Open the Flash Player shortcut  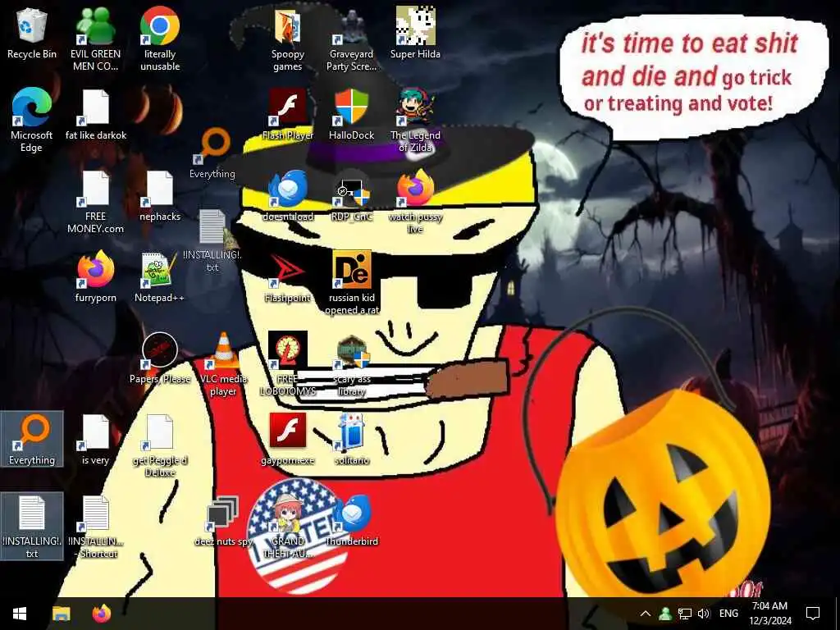288,115
